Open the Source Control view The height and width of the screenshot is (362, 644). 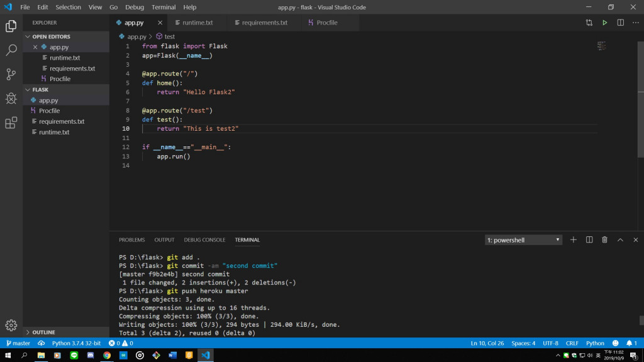pos(11,74)
